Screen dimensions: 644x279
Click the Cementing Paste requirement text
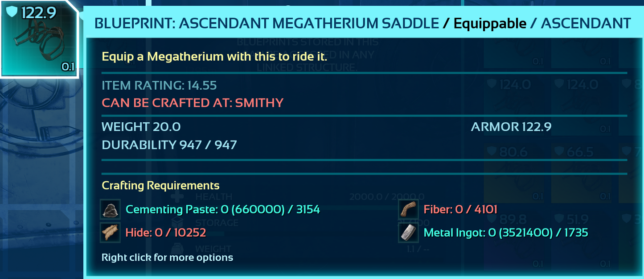pos(223,209)
